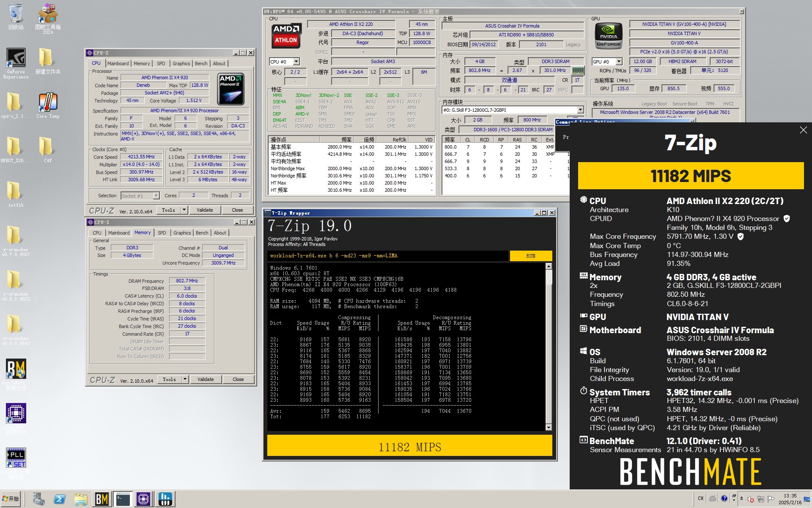Click the AMD Phenom II logo in CPU-Z
The image size is (812, 508).
(230, 89)
